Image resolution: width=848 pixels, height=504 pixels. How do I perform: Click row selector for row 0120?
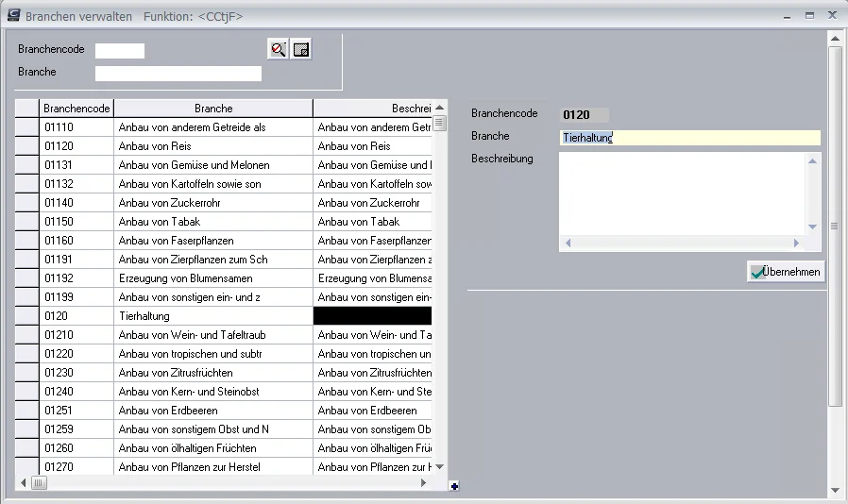pyautogui.click(x=27, y=316)
